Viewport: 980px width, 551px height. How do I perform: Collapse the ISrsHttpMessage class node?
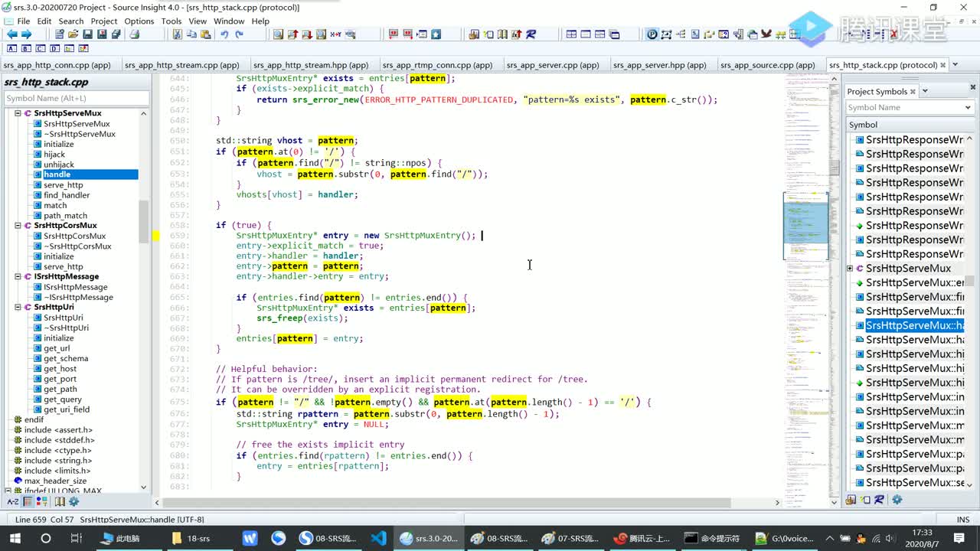[18, 276]
